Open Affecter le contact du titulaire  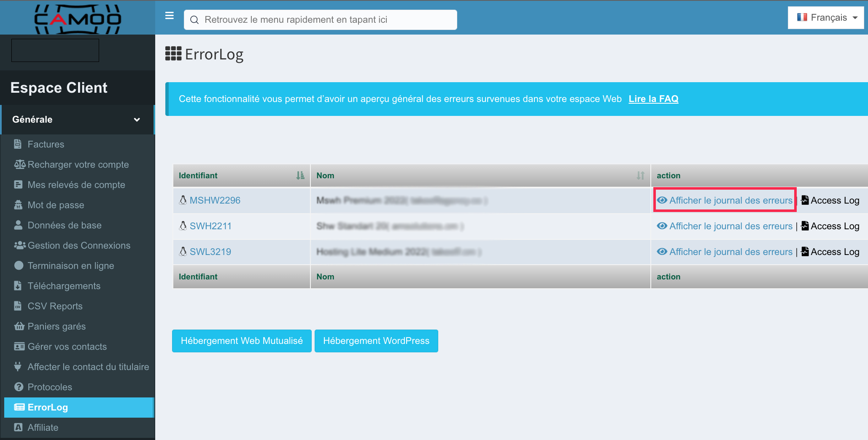point(88,367)
